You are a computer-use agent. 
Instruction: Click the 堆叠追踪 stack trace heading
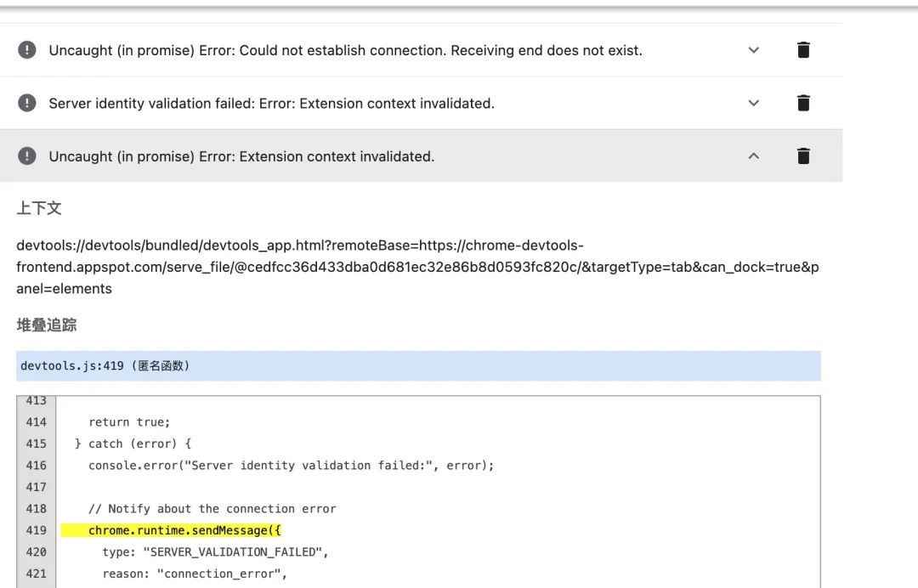point(46,325)
